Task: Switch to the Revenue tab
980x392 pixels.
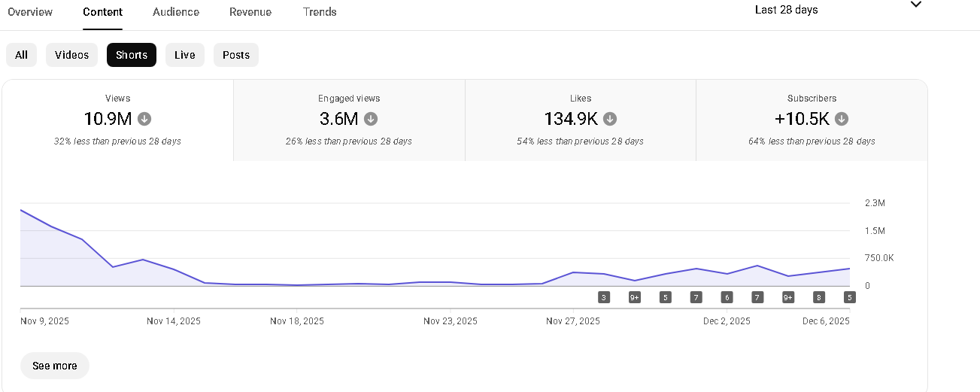Action: (x=250, y=12)
